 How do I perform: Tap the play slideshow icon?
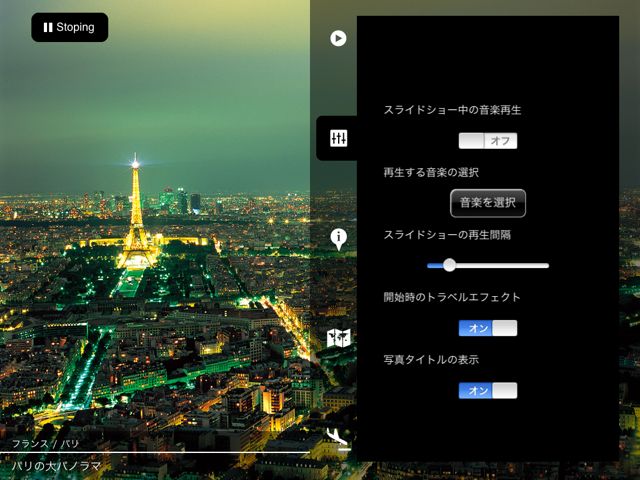tap(338, 38)
